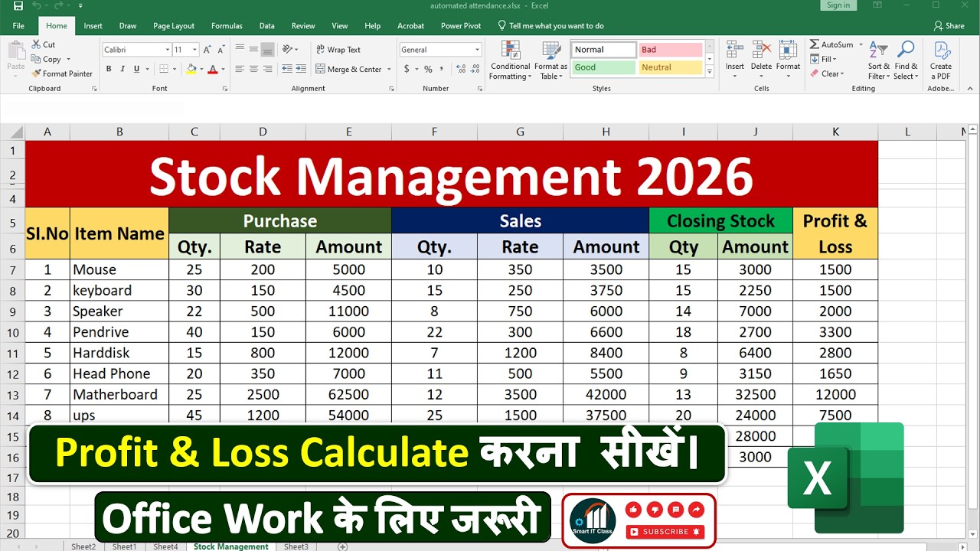Apply the Bad cell style
Screen dimensions: 980x551
pos(671,50)
